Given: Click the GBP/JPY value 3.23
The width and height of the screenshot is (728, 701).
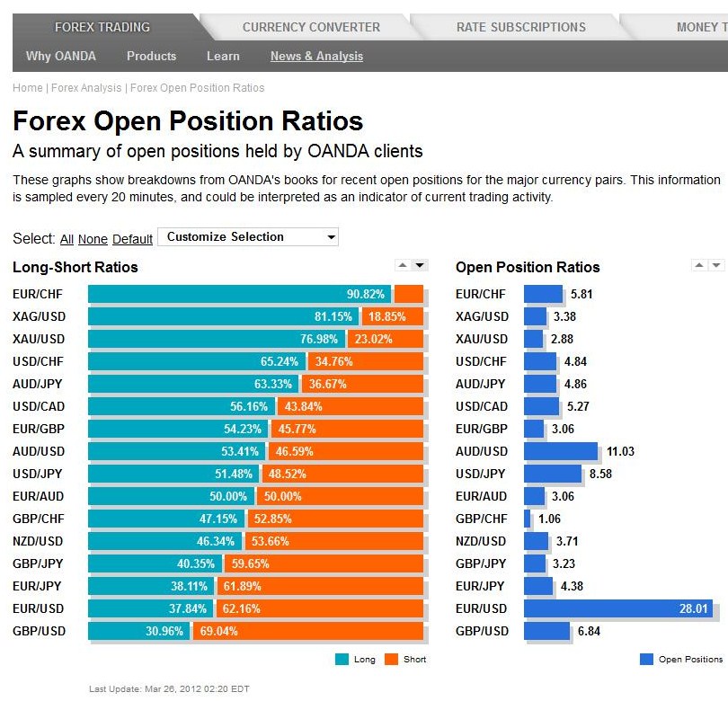Looking at the screenshot, I should (564, 563).
